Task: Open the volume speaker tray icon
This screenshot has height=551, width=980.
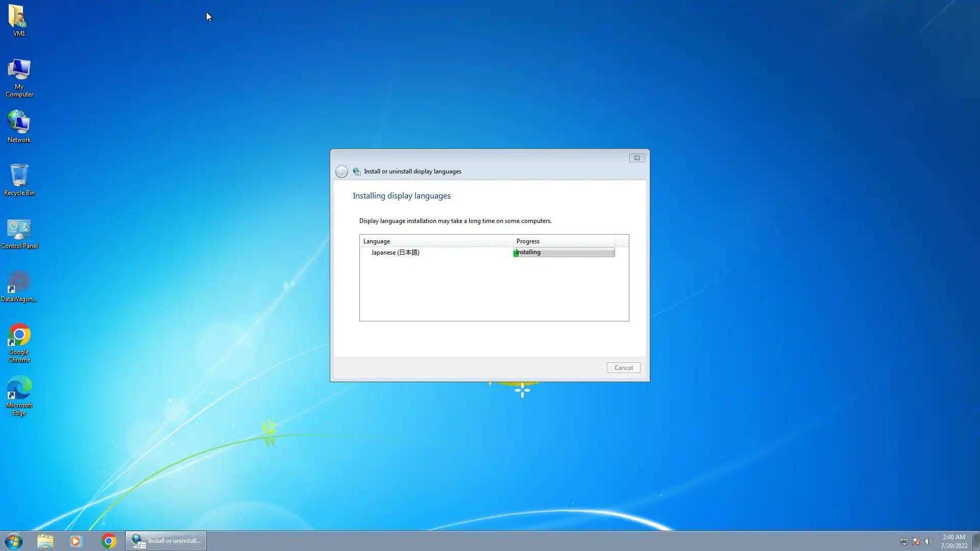Action: tap(928, 541)
